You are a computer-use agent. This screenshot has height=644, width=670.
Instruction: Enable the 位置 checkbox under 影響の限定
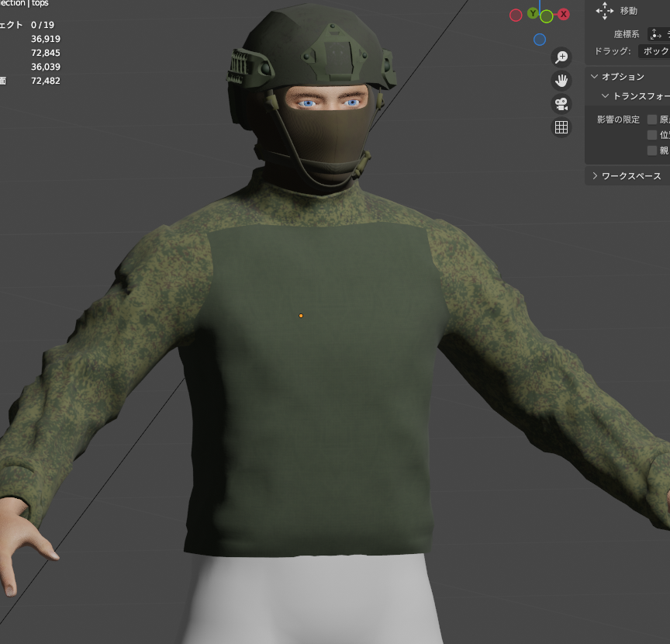coord(652,135)
